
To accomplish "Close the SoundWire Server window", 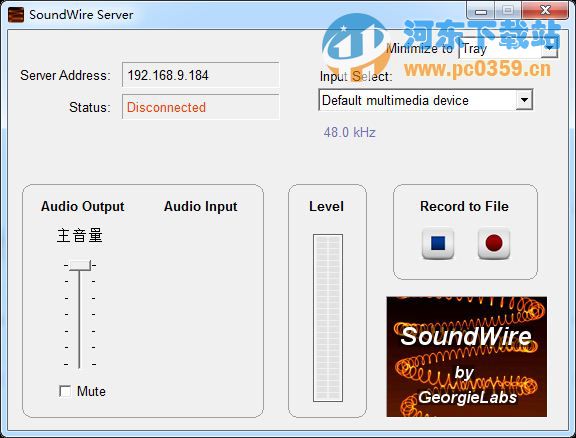I will click(546, 10).
